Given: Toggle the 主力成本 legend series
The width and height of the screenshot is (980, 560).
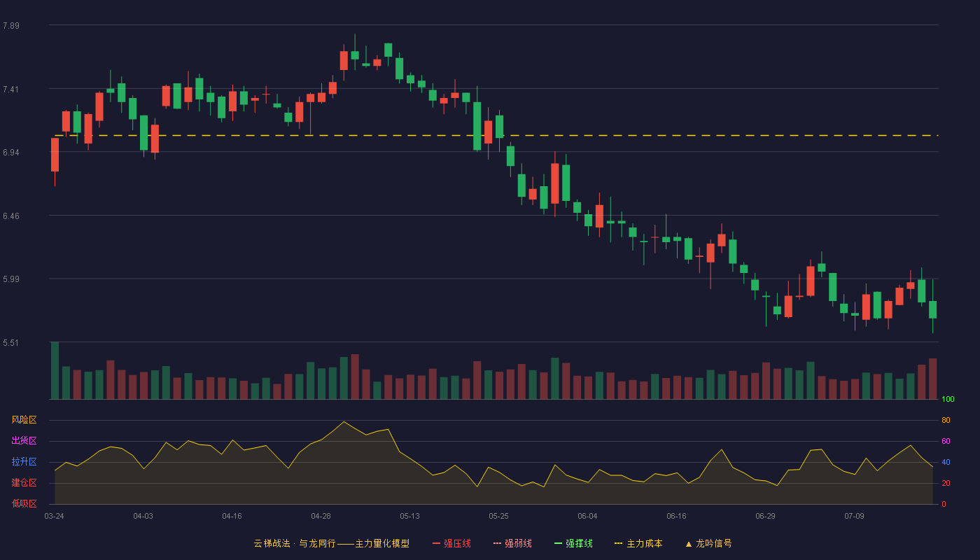Looking at the screenshot, I should pos(638,543).
